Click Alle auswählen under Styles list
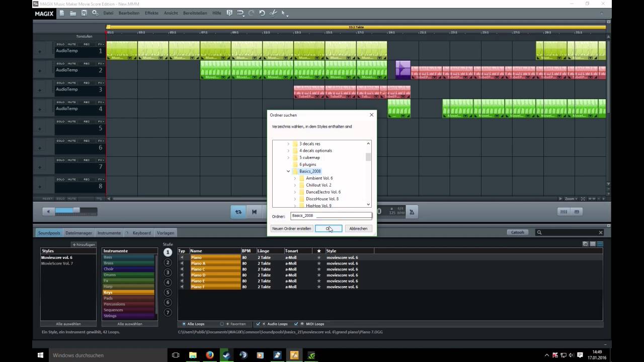 click(x=68, y=324)
